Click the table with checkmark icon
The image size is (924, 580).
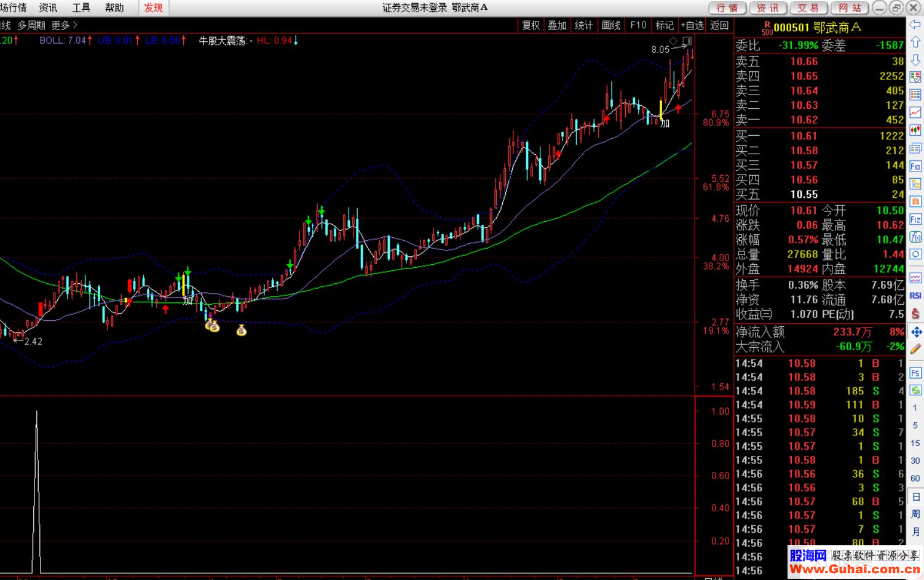(915, 77)
